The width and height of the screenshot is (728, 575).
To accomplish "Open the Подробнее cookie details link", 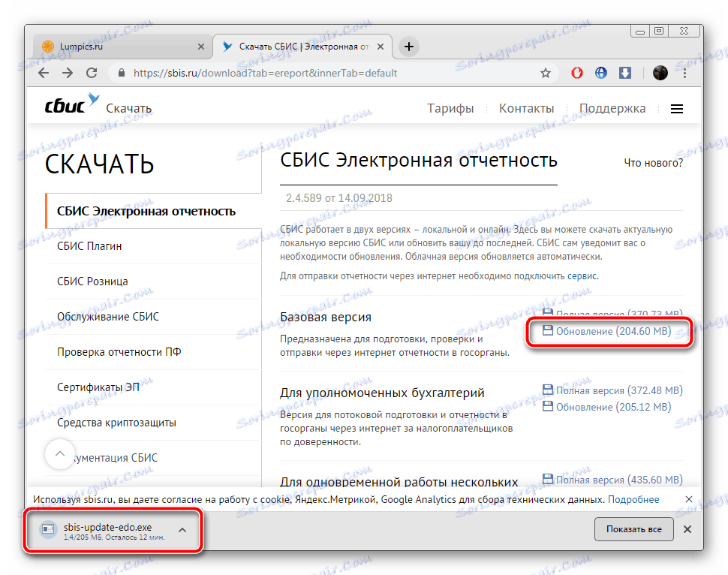I will point(633,499).
